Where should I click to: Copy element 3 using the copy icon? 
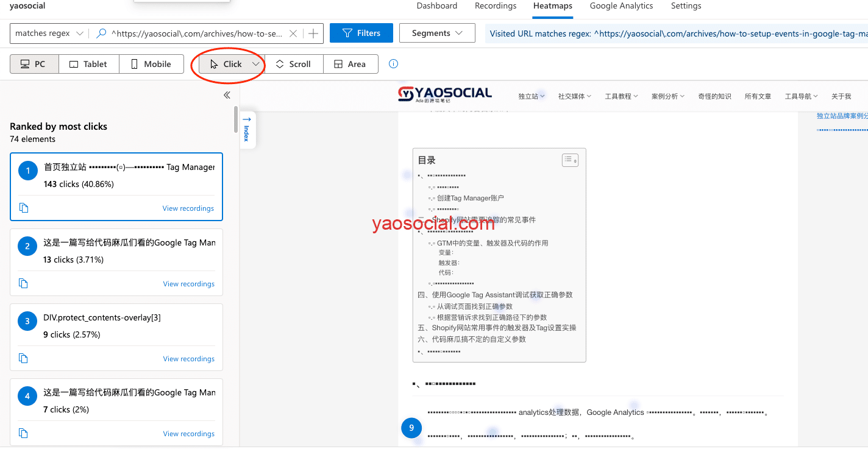(x=24, y=358)
